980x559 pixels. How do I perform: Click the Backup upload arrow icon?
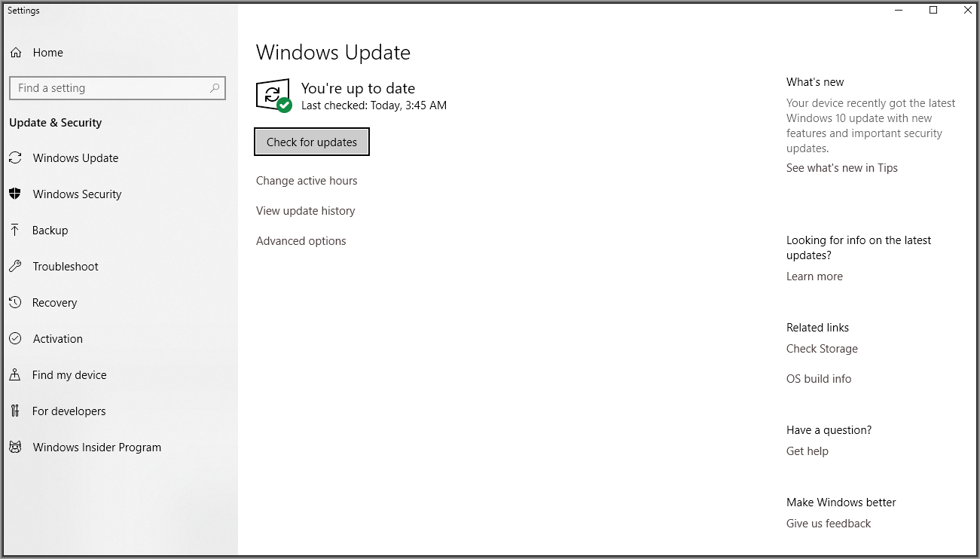click(x=15, y=231)
